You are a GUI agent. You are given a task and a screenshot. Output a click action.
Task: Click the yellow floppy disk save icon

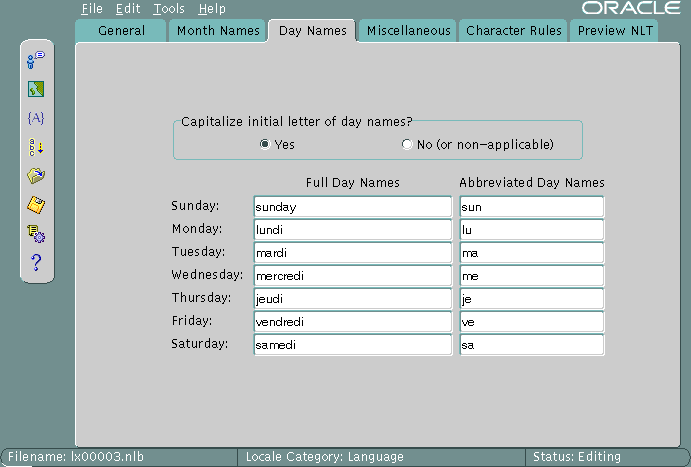coord(36,205)
